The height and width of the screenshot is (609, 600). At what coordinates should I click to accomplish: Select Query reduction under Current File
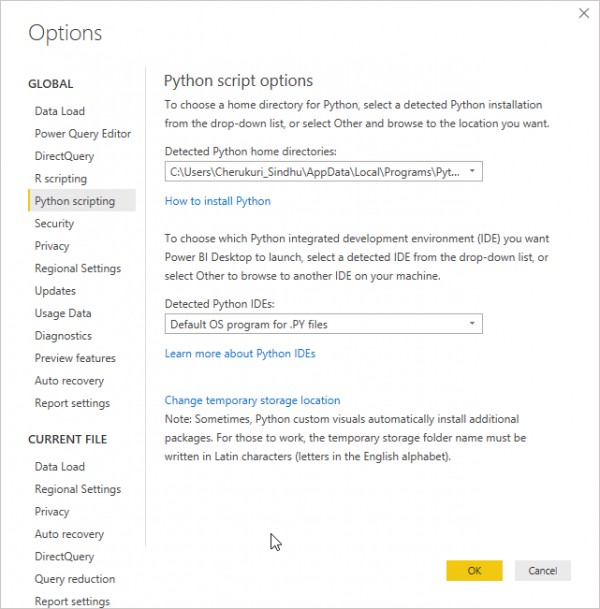click(x=75, y=579)
